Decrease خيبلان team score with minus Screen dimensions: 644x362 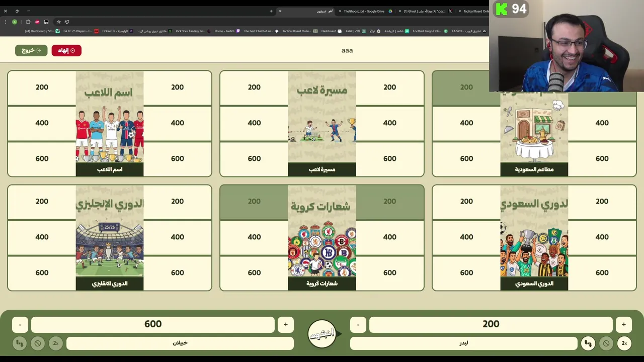pyautogui.click(x=20, y=325)
